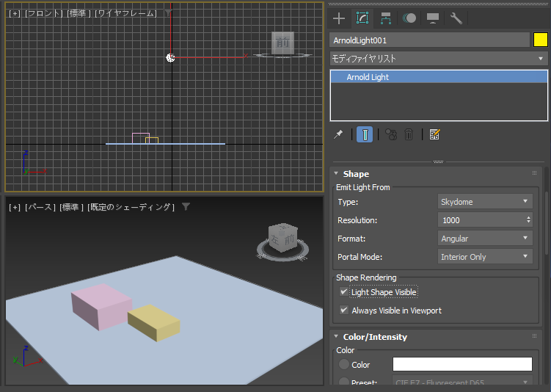Viewport: 551px width, 392px height.
Task: Open the Hierarchy panel icon
Action: [x=386, y=18]
